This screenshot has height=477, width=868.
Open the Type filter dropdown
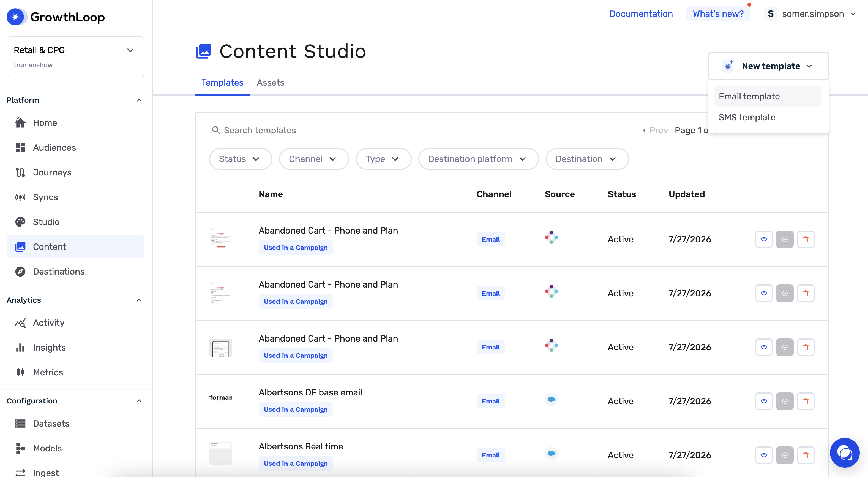click(x=383, y=159)
